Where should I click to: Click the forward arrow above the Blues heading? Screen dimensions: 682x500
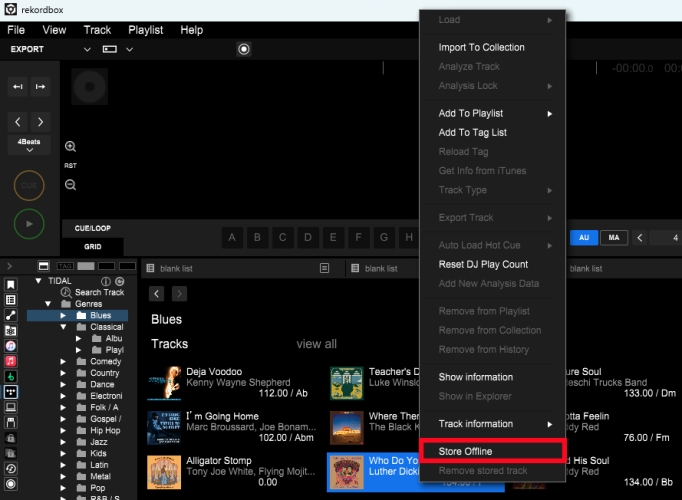179,294
